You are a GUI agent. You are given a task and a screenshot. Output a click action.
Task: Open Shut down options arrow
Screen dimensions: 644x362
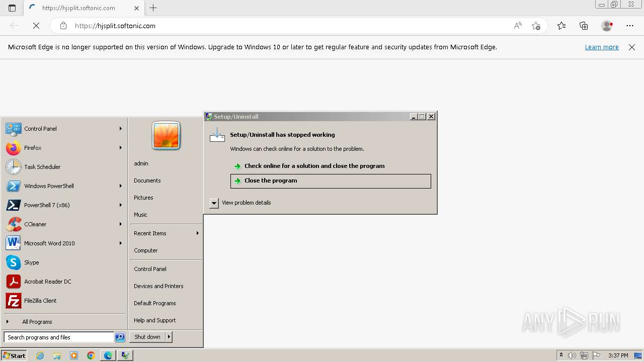click(169, 337)
